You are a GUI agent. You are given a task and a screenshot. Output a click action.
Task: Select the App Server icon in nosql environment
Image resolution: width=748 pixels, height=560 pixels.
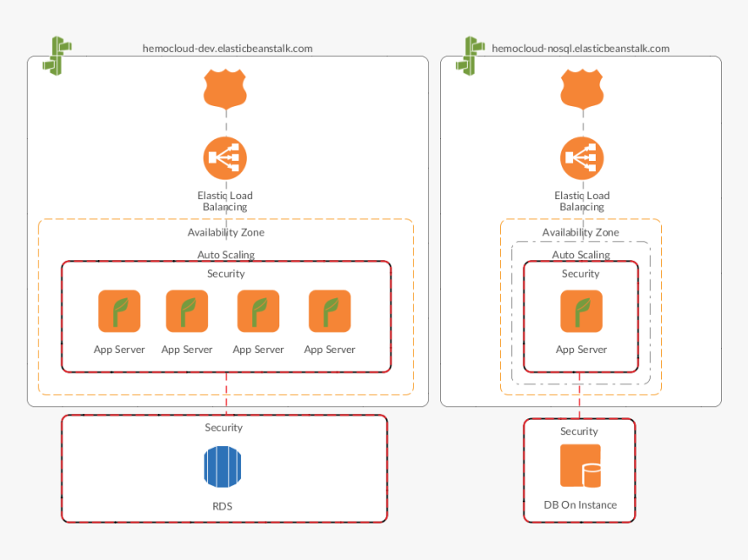(580, 310)
